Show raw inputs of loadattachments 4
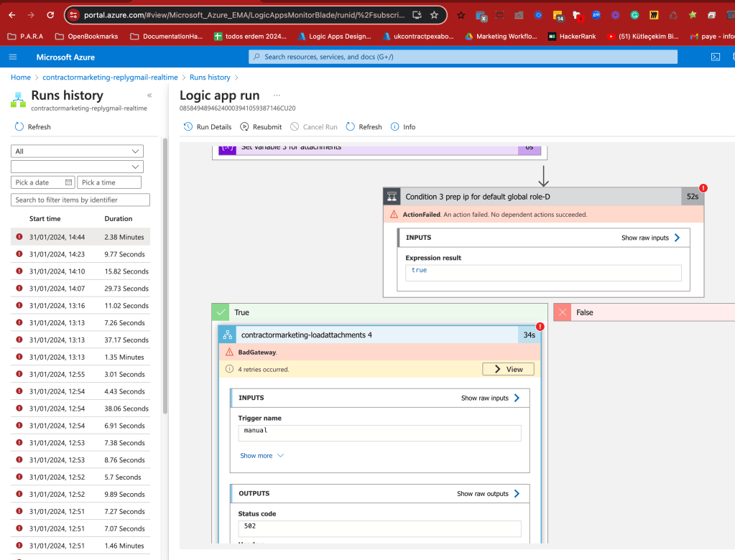The image size is (735, 560). click(490, 398)
